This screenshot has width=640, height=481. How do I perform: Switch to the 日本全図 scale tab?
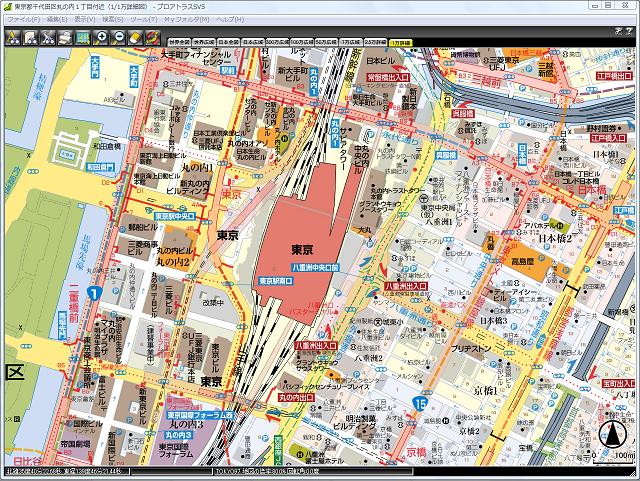(x=228, y=42)
